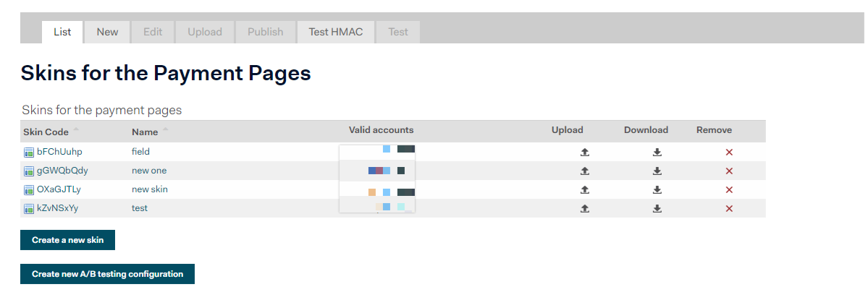Screen dimensions: 868x287
Task: Sort table by Skin Code arrow
Action: pos(76,129)
